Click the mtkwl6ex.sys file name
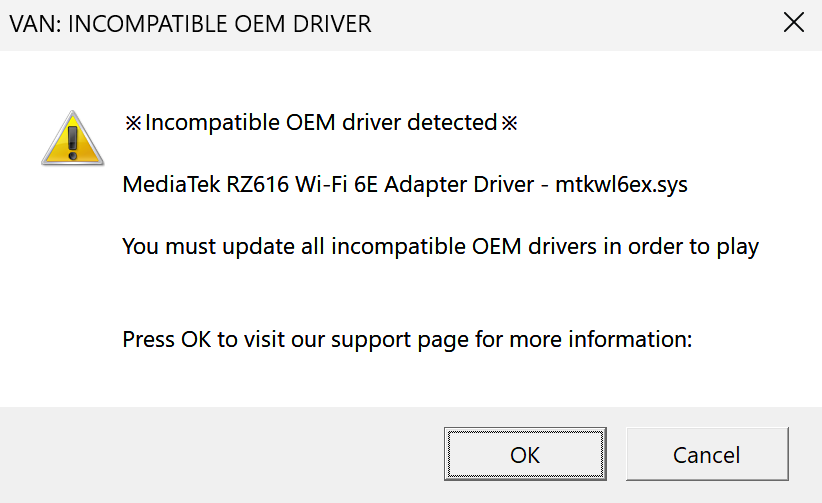Viewport: 822px width, 503px height. point(622,185)
